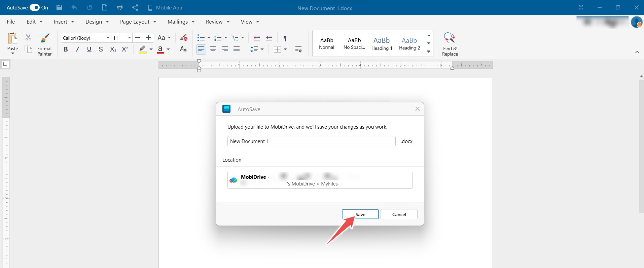Cut the selection with scissors icon
Viewport: 644px width, 268px height.
pyautogui.click(x=28, y=37)
